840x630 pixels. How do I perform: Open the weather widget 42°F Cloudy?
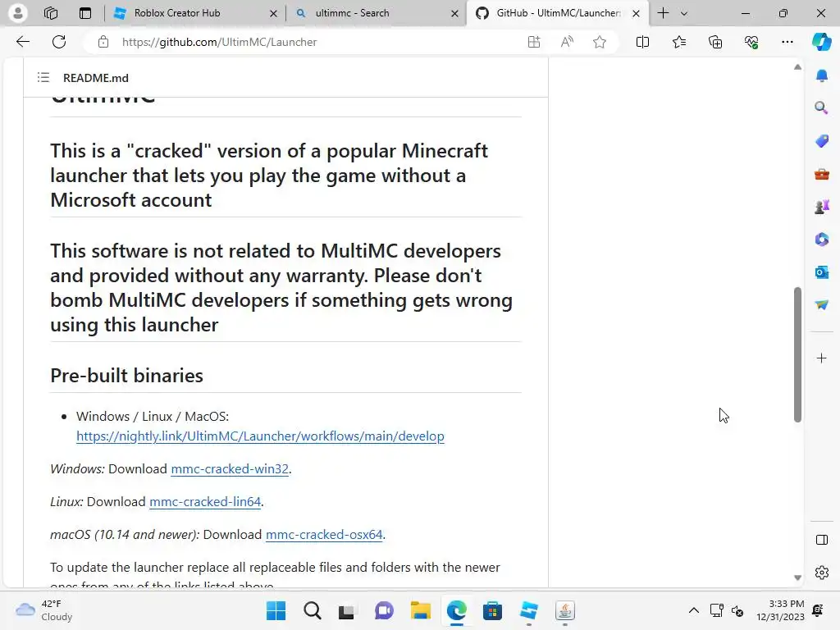(x=44, y=610)
